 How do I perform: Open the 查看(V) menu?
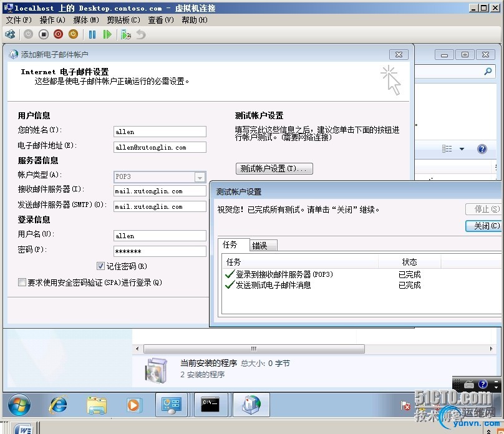(x=161, y=20)
